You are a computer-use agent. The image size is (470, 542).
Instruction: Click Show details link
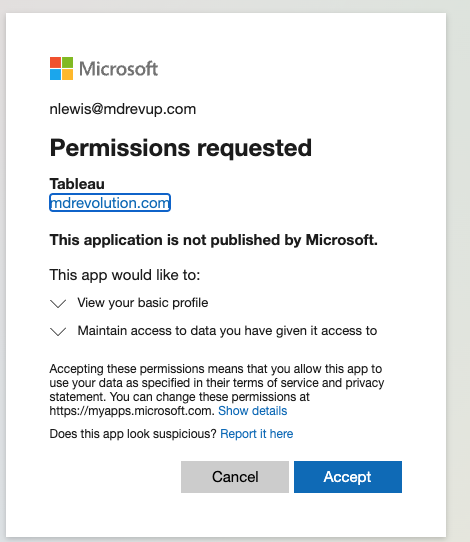click(253, 411)
